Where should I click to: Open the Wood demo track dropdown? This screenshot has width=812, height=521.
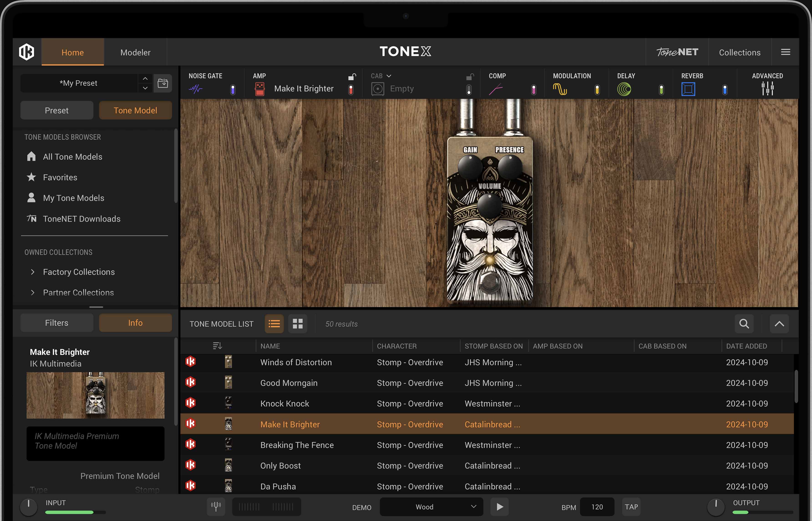pyautogui.click(x=431, y=507)
